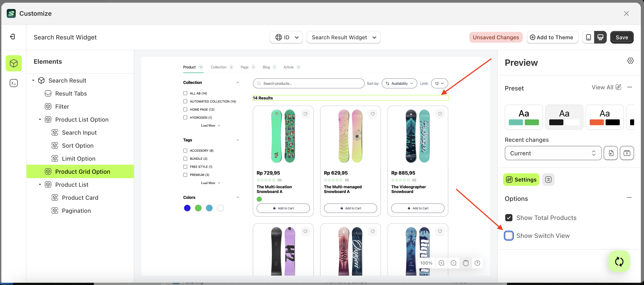Open Preview settings with the gear icon
Viewport: 644px width, 285px height.
(x=630, y=60)
